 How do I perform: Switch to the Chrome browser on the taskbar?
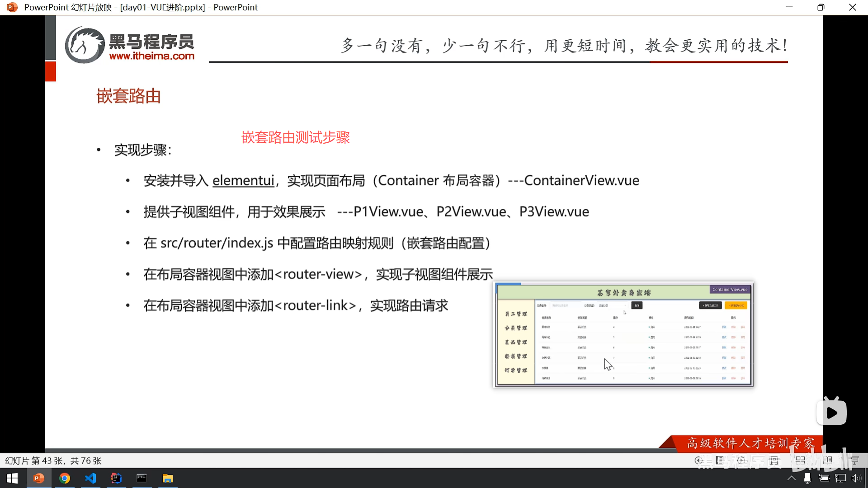coord(65,478)
